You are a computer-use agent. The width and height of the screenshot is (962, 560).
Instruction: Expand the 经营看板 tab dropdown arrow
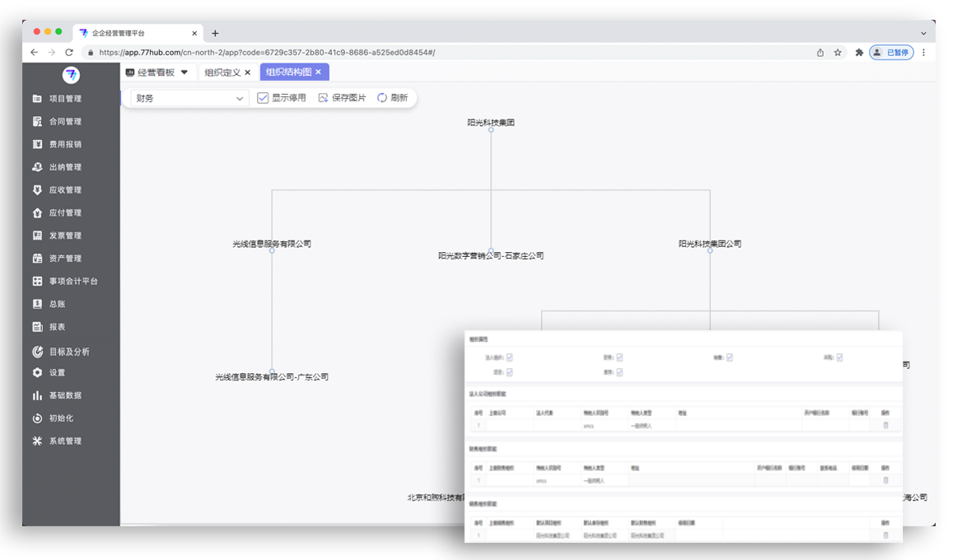tap(184, 72)
